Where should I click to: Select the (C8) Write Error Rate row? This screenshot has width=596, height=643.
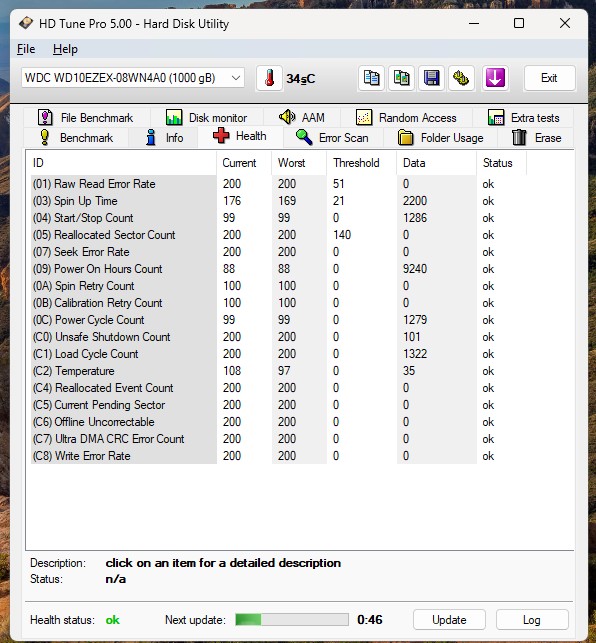278,456
